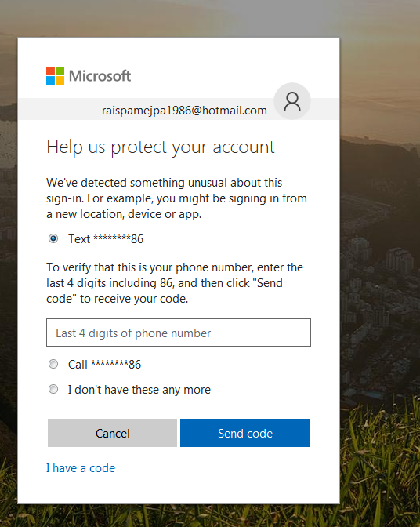The image size is (420, 527).
Task: Click the Microsoft four-square logo
Action: coord(55,75)
